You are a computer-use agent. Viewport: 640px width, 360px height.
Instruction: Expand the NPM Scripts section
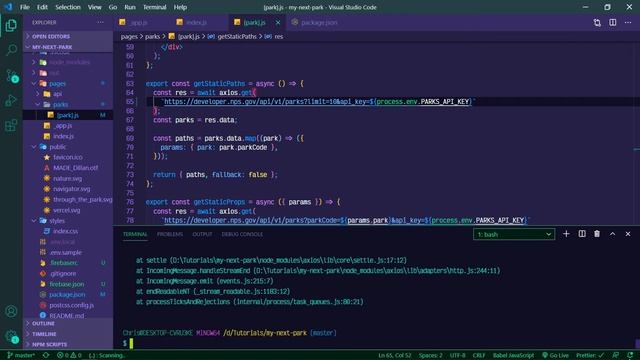tap(68, 344)
